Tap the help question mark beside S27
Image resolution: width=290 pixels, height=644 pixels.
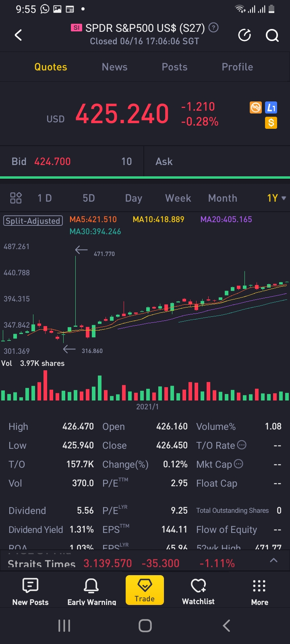coord(214,28)
